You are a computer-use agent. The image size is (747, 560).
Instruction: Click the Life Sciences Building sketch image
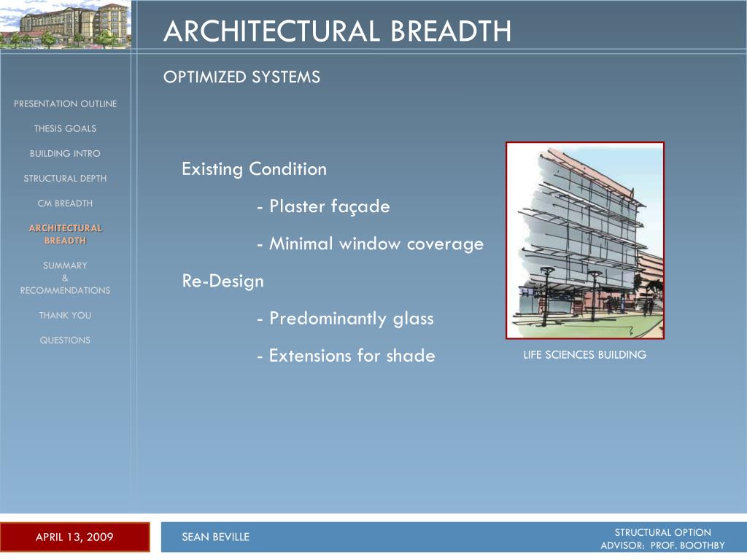click(585, 241)
